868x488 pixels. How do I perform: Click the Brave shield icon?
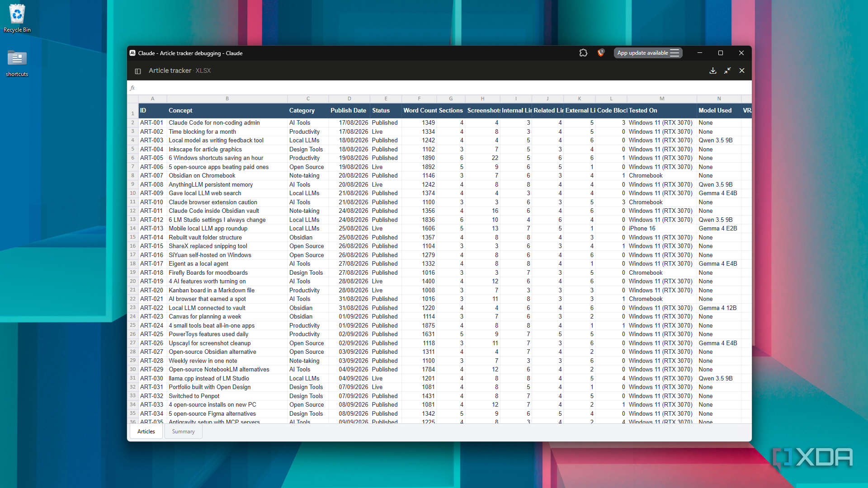pos(601,53)
